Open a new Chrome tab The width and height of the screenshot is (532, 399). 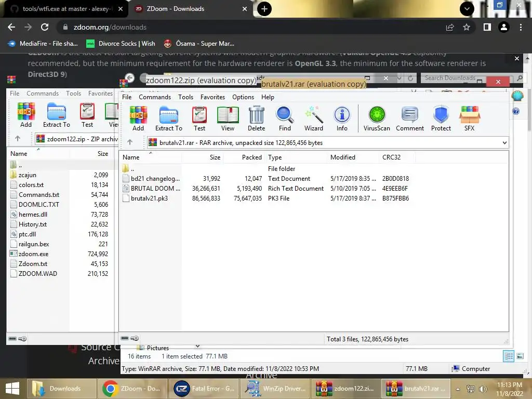point(264,9)
